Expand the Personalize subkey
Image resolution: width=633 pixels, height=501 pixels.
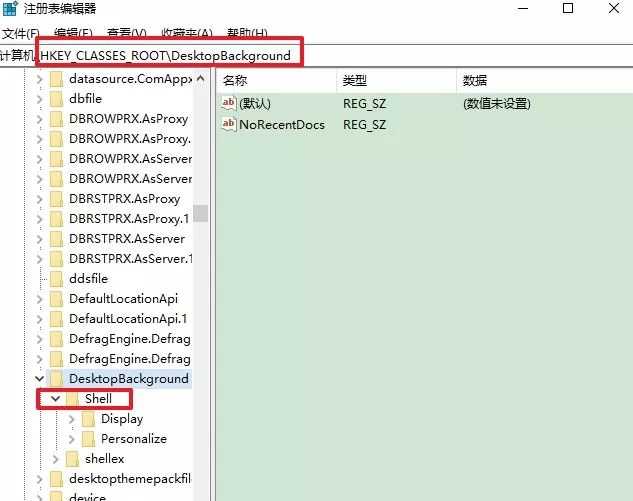click(x=71, y=439)
